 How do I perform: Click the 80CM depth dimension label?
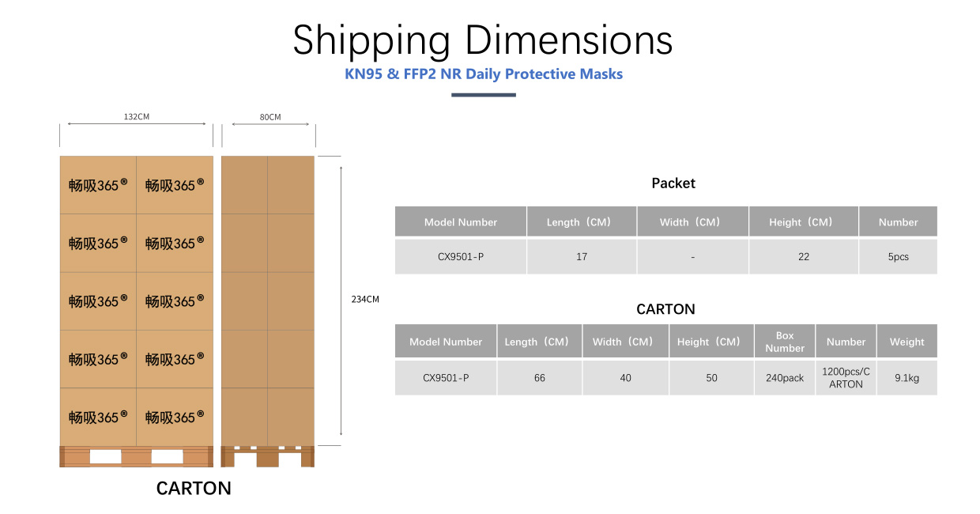tap(270, 117)
